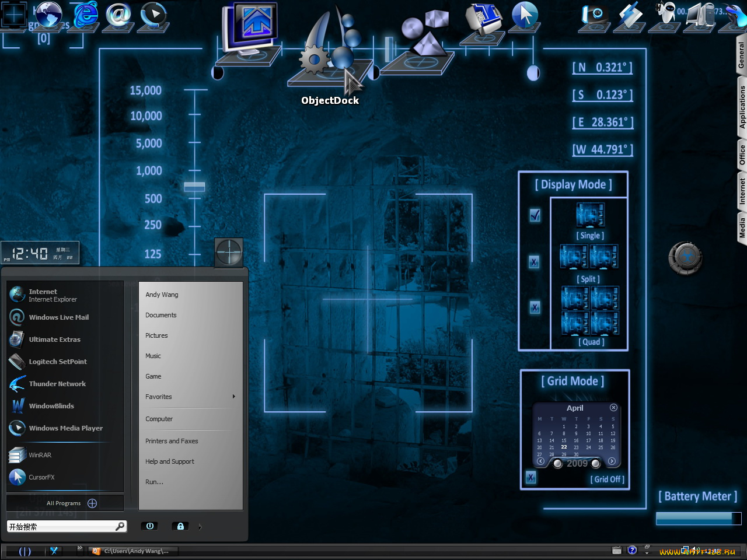The width and height of the screenshot is (747, 560).
Task: Launch the mail @ icon in dock
Action: (118, 15)
